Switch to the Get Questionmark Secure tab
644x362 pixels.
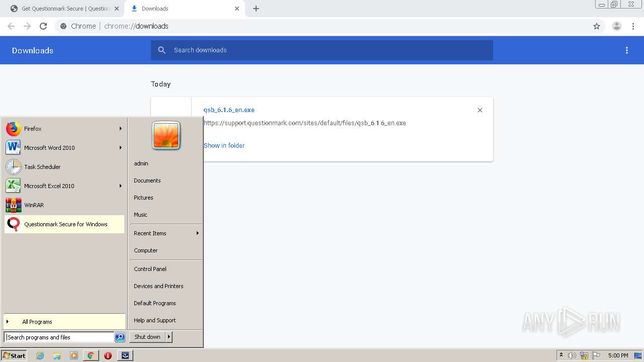[65, 9]
